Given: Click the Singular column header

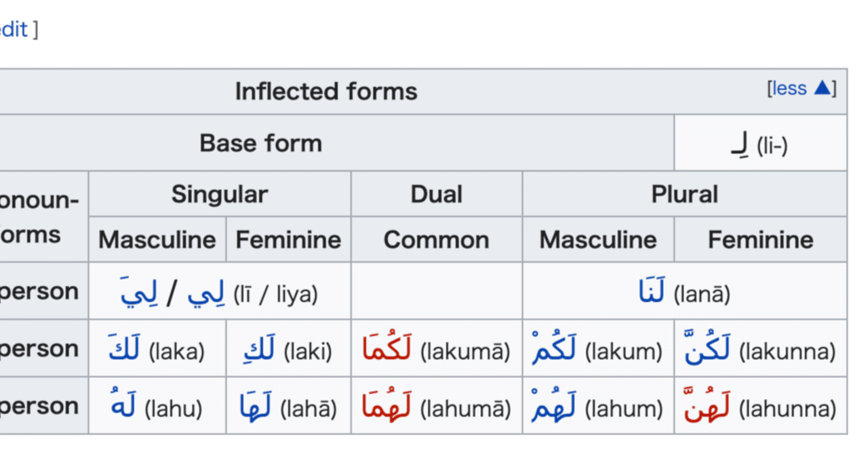Looking at the screenshot, I should [219, 194].
